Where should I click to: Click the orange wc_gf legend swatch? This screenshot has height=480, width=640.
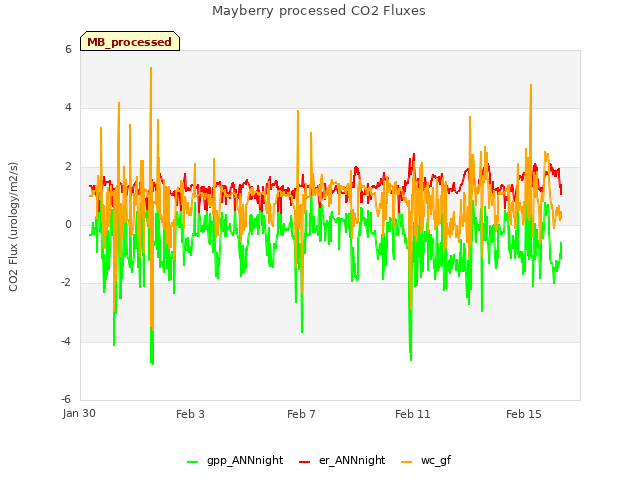point(407,462)
